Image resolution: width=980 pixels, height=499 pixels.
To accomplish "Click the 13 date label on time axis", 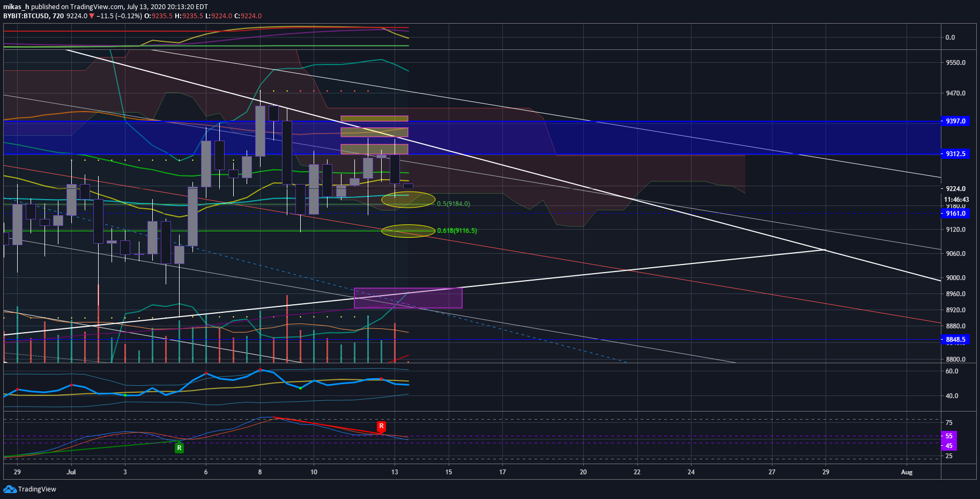I will (395, 472).
